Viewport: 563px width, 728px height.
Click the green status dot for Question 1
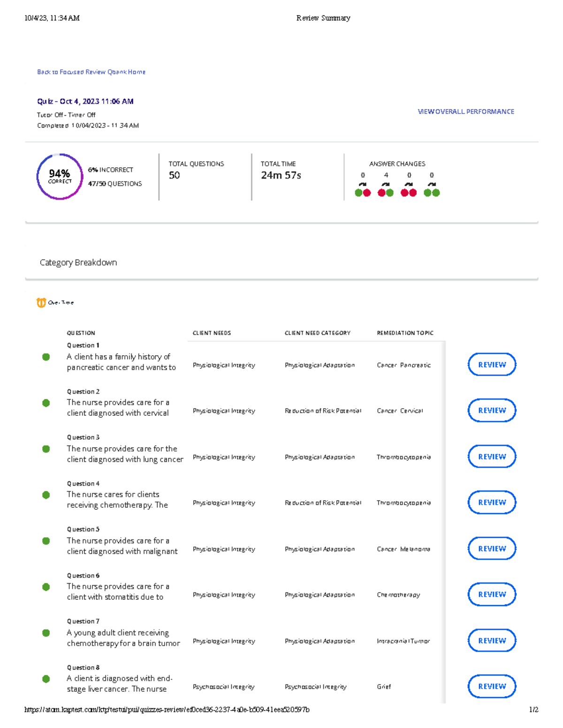(x=46, y=357)
